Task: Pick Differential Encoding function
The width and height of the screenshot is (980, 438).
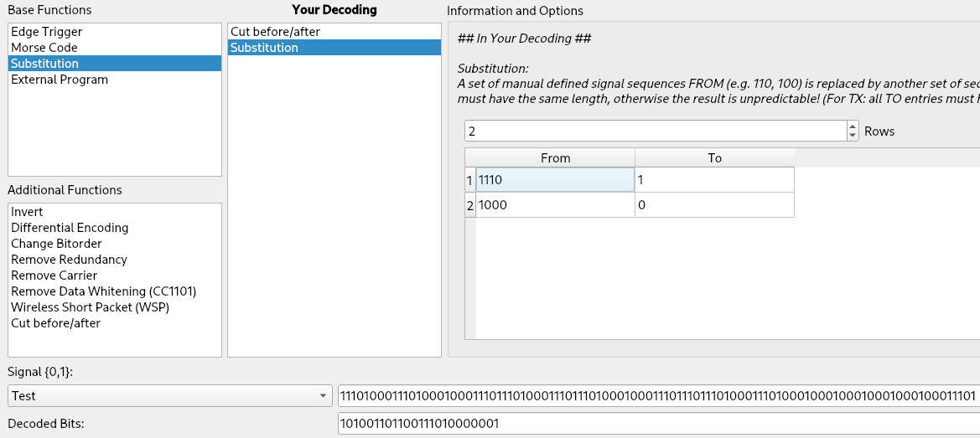Action: coord(70,228)
